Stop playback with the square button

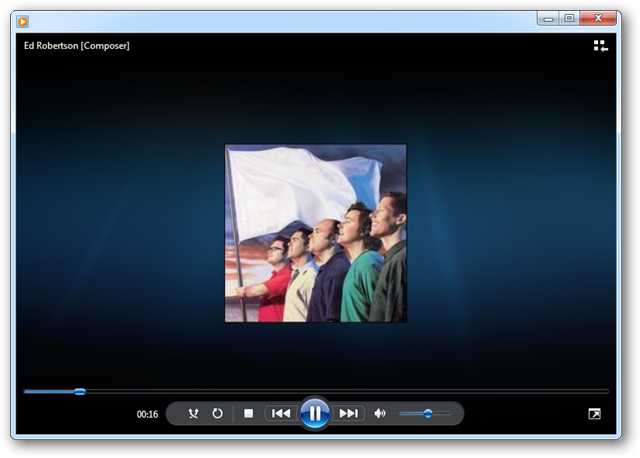[x=248, y=414]
